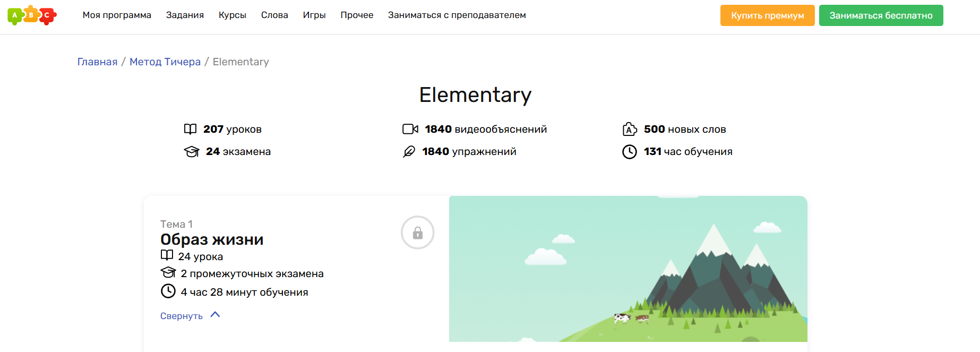The height and width of the screenshot is (352, 980).
Task: Click the ABC puzzle logo
Action: [x=32, y=15]
